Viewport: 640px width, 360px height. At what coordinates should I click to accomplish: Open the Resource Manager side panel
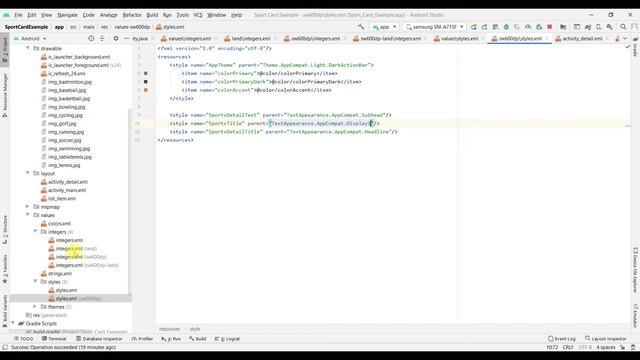(5, 95)
